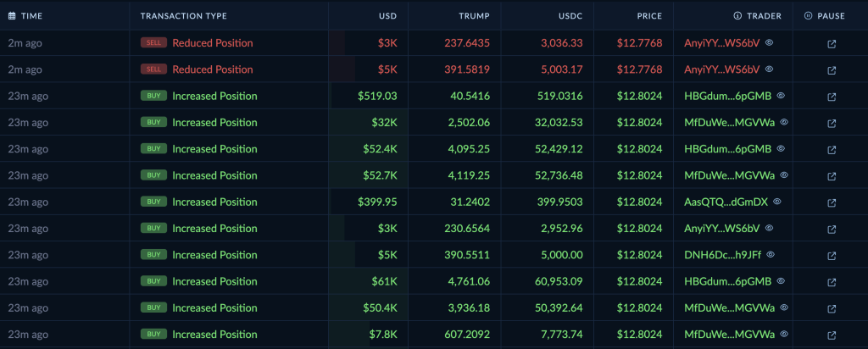This screenshot has width=868, height=349.
Task: Toggle eye icon for MfDuWe on the $7.8K row
Action: point(784,334)
